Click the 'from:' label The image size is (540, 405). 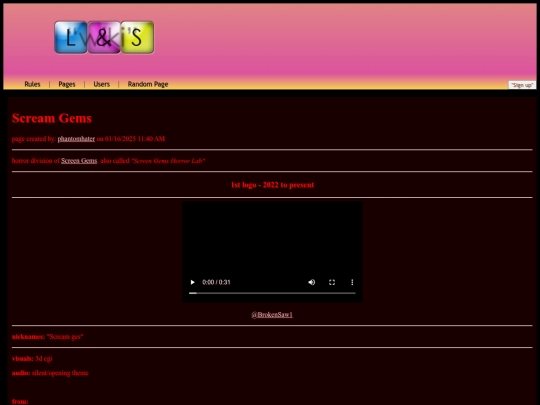pyautogui.click(x=20, y=402)
